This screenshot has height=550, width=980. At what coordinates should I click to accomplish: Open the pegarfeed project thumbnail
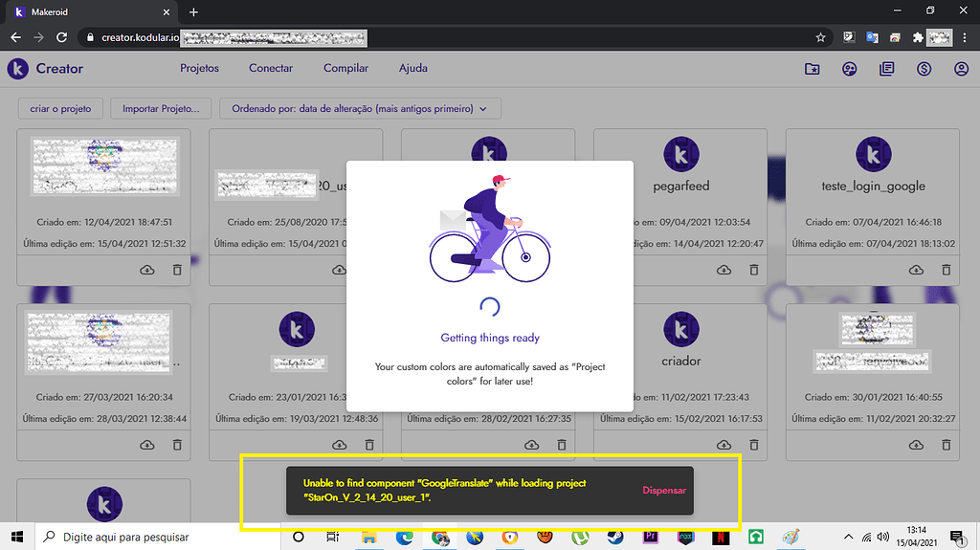coord(681,153)
